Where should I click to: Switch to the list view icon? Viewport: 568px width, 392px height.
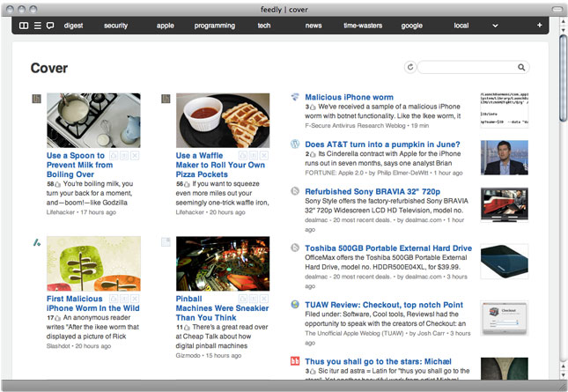(38, 26)
